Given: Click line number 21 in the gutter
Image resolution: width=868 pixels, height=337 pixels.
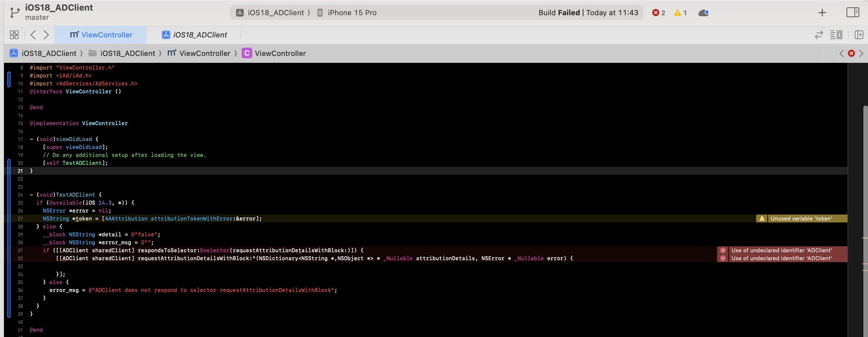Looking at the screenshot, I should click(20, 171).
